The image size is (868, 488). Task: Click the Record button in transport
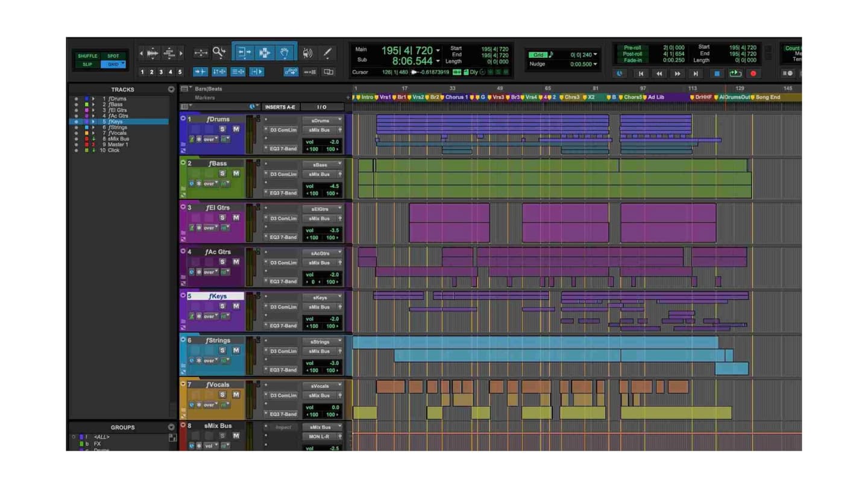tap(753, 74)
